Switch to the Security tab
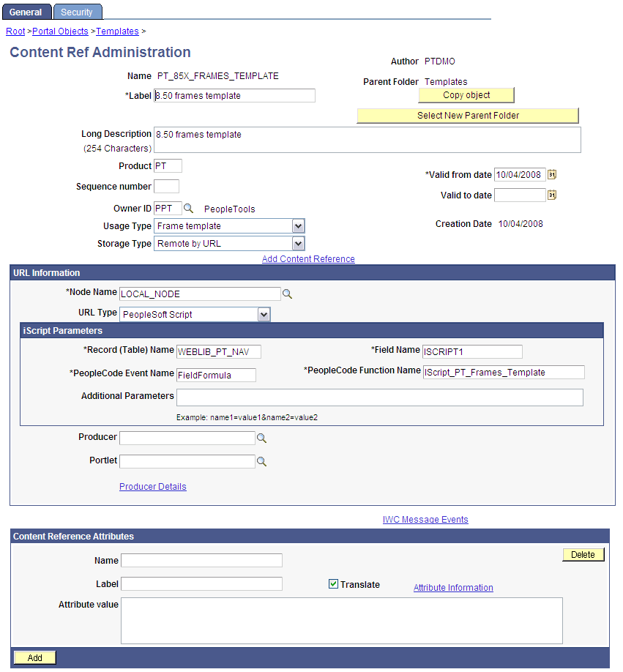The width and height of the screenshot is (623, 672). point(77,12)
